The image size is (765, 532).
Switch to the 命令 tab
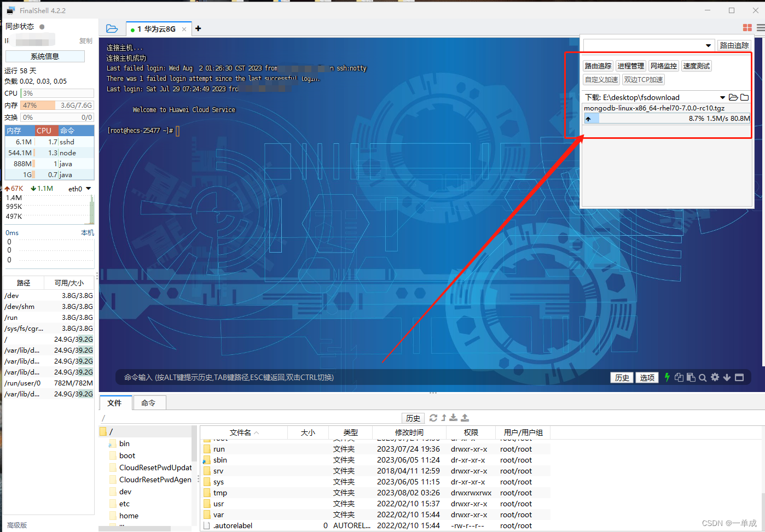click(148, 403)
